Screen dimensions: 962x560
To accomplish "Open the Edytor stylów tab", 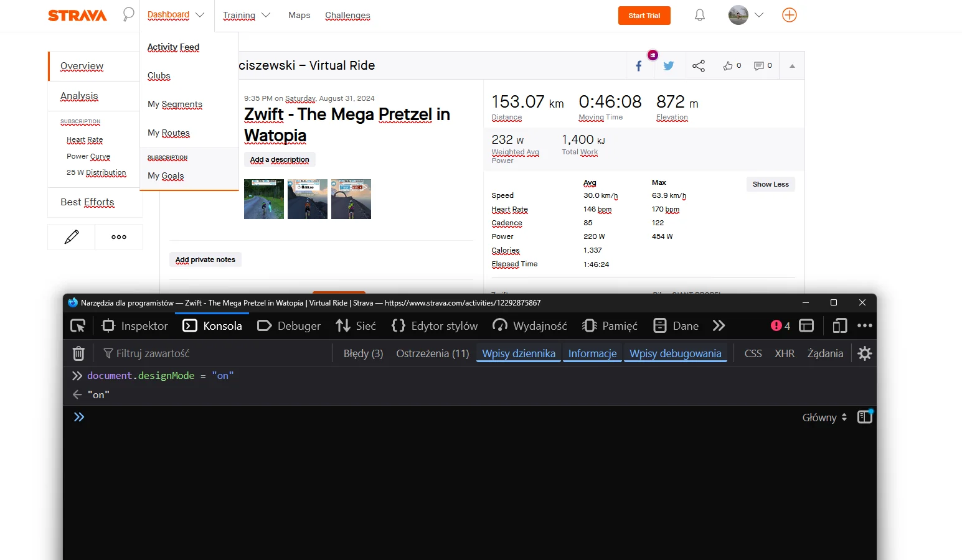I will coord(435,325).
